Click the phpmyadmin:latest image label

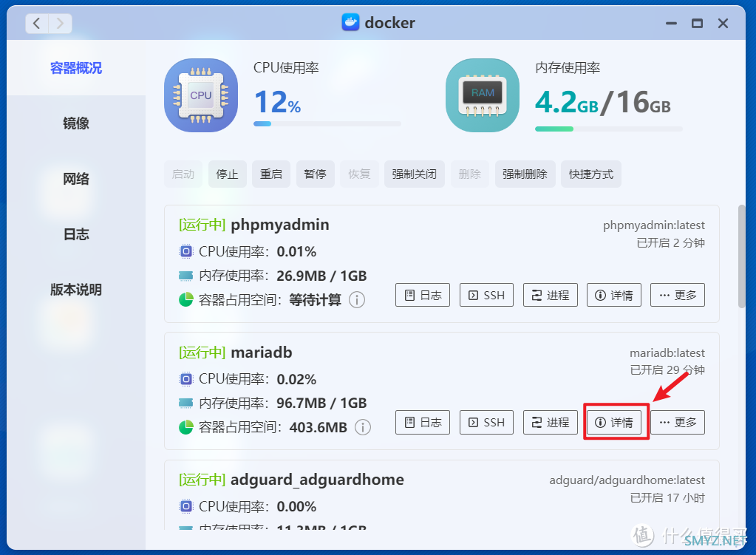[654, 225]
